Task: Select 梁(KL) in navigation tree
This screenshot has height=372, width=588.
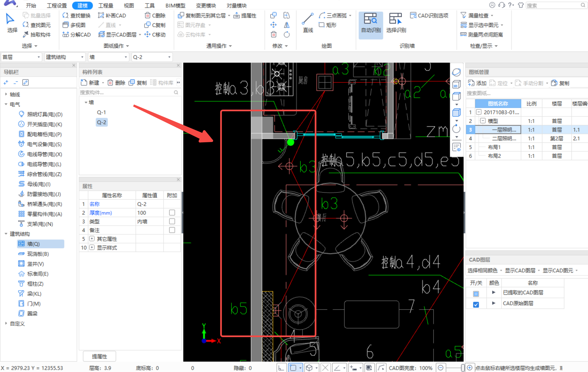Action: [x=34, y=294]
